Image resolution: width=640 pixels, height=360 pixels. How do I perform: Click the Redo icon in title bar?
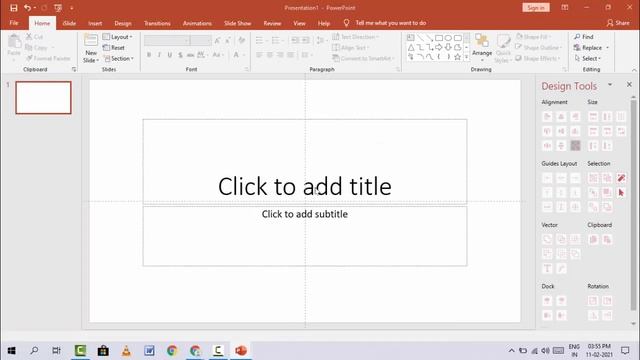tap(44, 8)
